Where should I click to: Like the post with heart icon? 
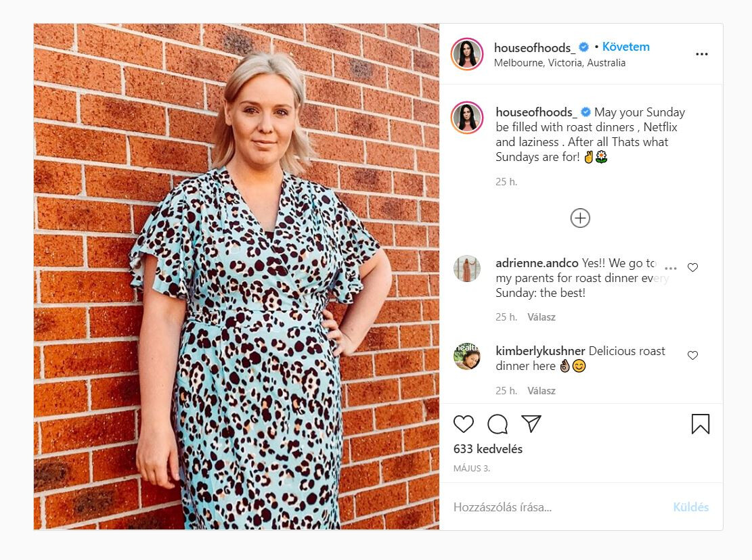click(x=463, y=424)
